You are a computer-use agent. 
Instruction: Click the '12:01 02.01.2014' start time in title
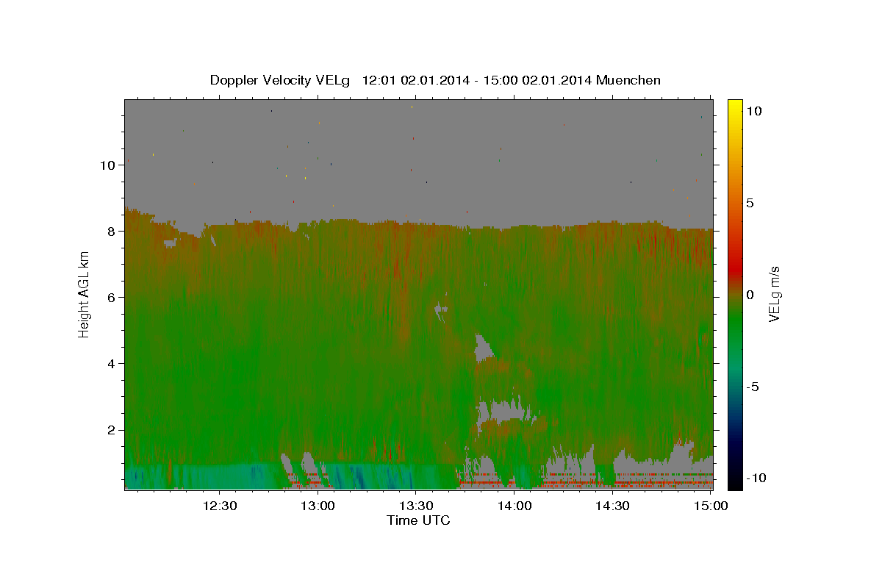click(416, 80)
